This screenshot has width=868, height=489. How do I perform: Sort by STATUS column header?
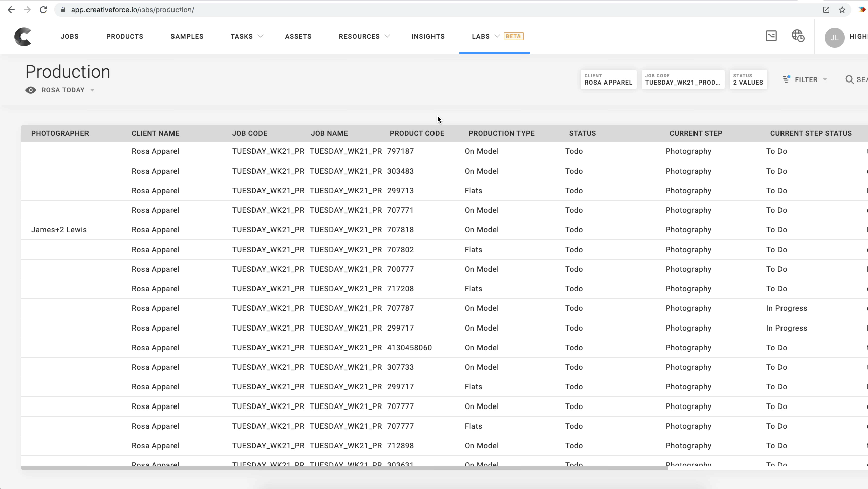pos(582,133)
